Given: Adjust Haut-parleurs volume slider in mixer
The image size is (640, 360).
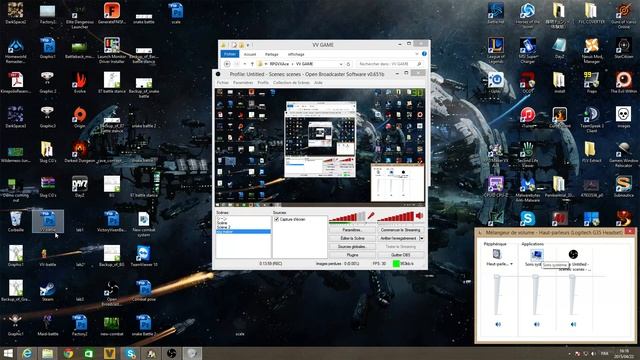Looking at the screenshot, I should (497, 295).
